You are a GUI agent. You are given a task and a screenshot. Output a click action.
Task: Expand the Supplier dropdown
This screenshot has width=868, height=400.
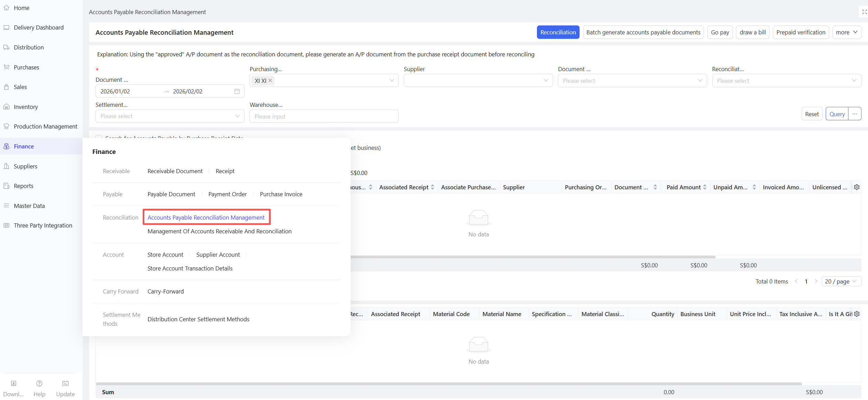point(478,80)
